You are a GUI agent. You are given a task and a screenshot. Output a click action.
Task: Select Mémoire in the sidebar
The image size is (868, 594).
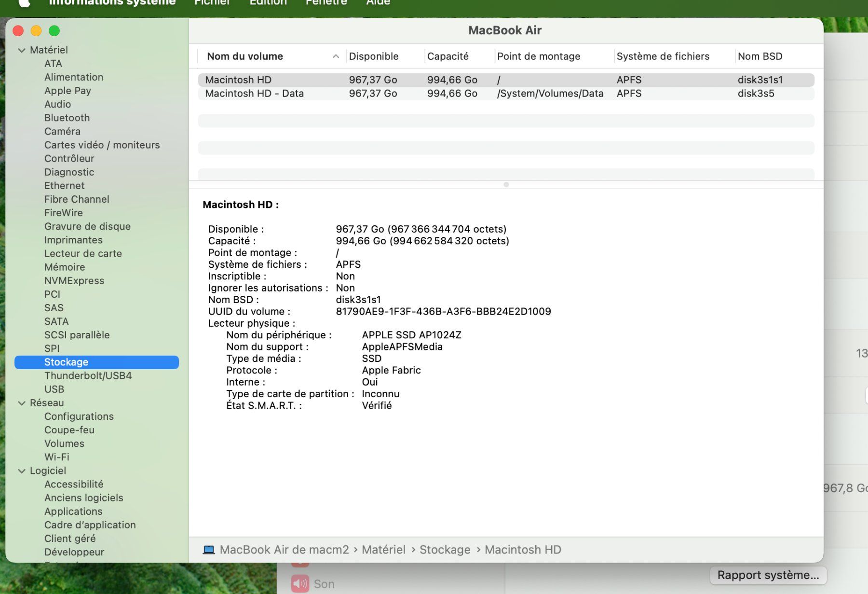65,267
